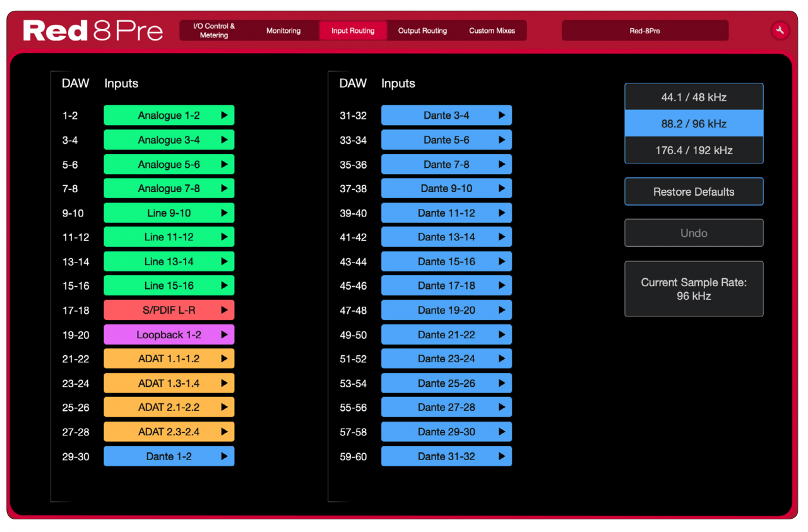Open Dante 5-6 input dropdown

pos(446,140)
